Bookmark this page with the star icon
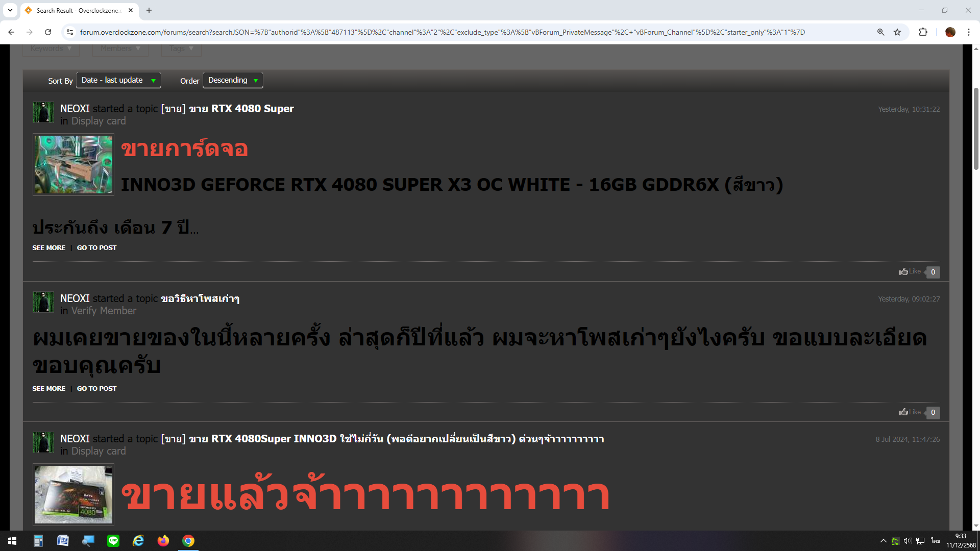 [x=897, y=32]
